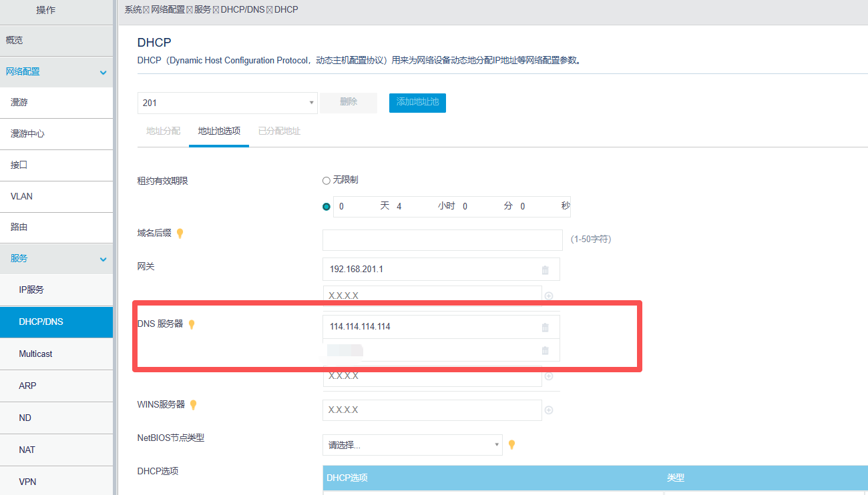Click lightbulb next to NetBIOS dropdown
This screenshot has height=495, width=868.
pos(512,444)
